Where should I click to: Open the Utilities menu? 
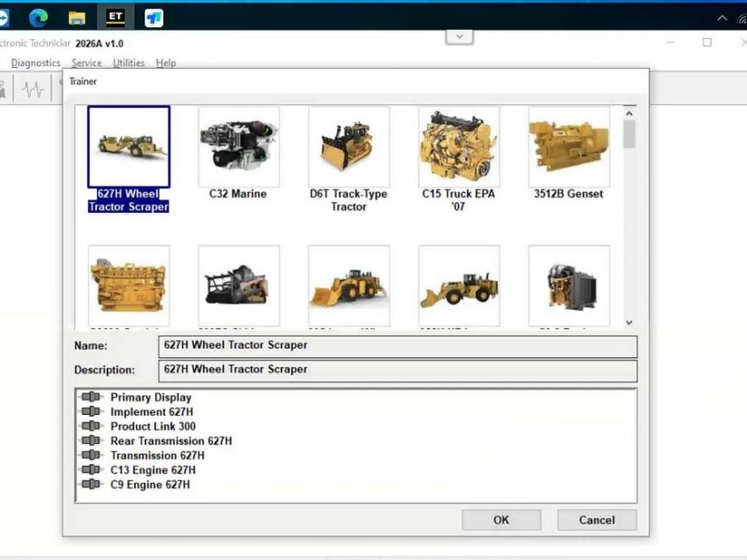[129, 63]
